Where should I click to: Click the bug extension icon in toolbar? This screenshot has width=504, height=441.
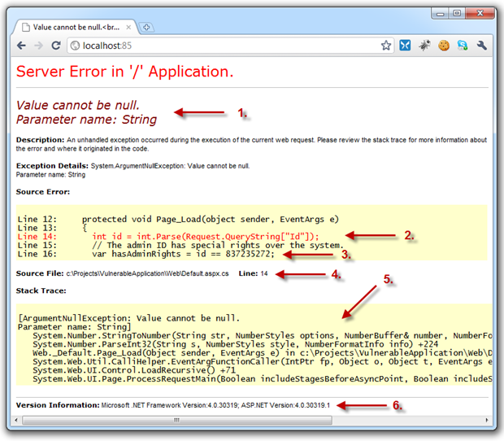coord(424,46)
